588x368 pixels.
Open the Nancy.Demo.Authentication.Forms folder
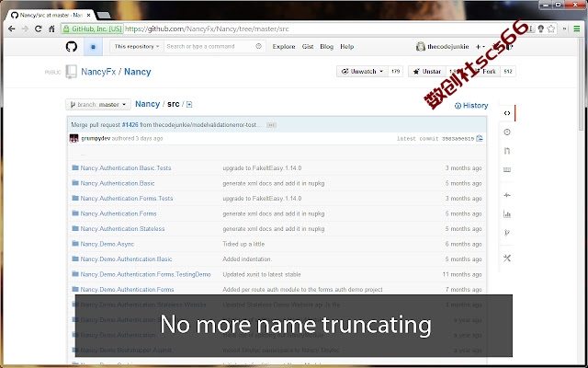tap(127, 290)
